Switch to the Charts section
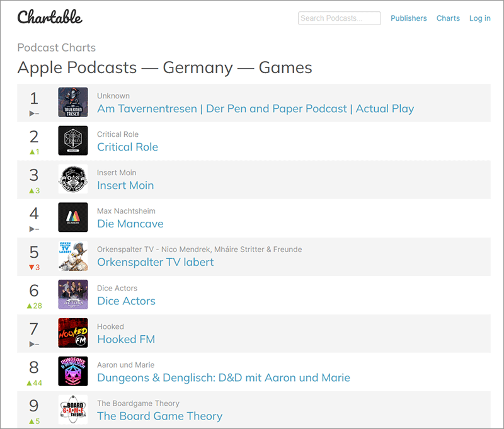The image size is (504, 429). click(x=448, y=18)
